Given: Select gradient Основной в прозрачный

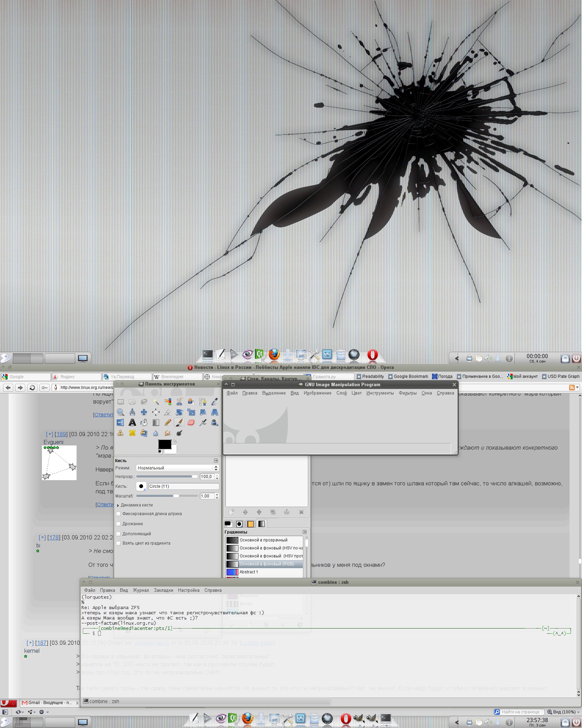Looking at the screenshot, I should click(264, 540).
